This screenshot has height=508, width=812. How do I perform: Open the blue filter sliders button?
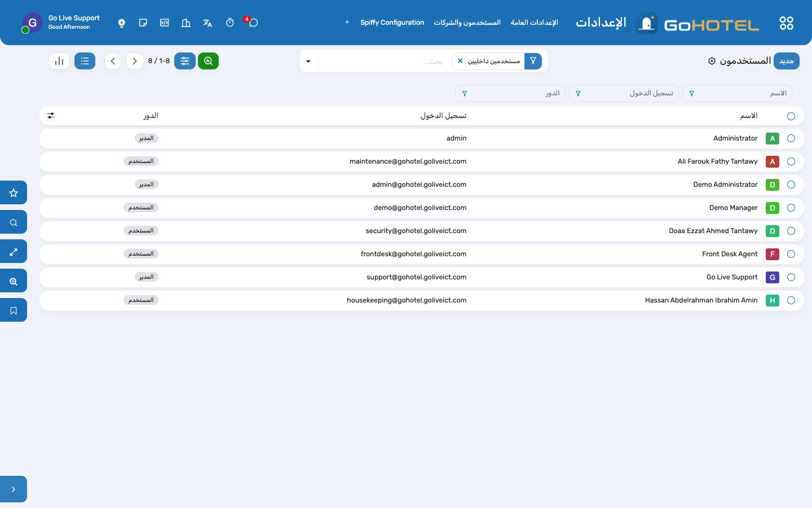[184, 61]
